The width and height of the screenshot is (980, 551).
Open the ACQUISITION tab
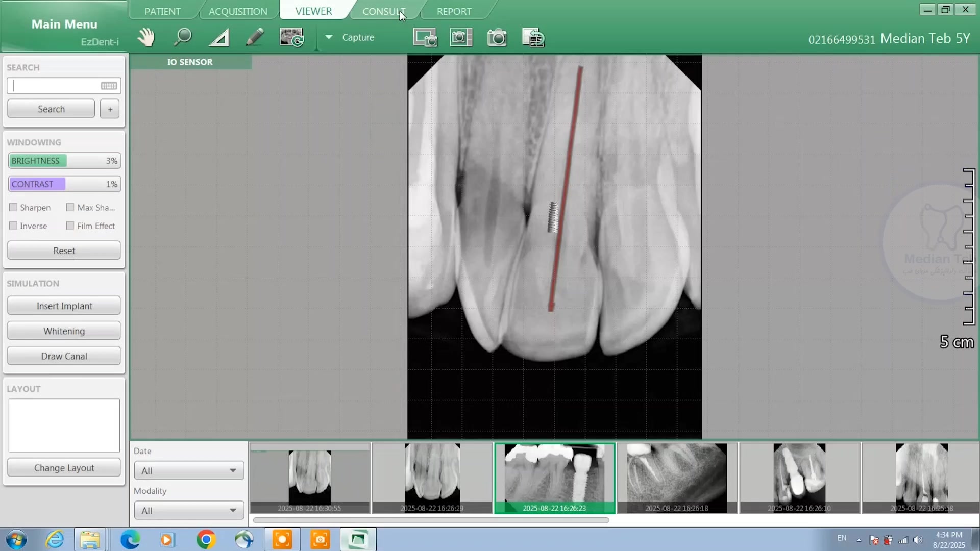pyautogui.click(x=238, y=11)
